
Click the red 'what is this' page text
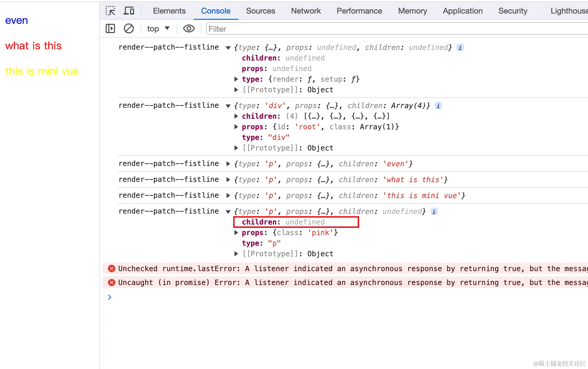33,46
